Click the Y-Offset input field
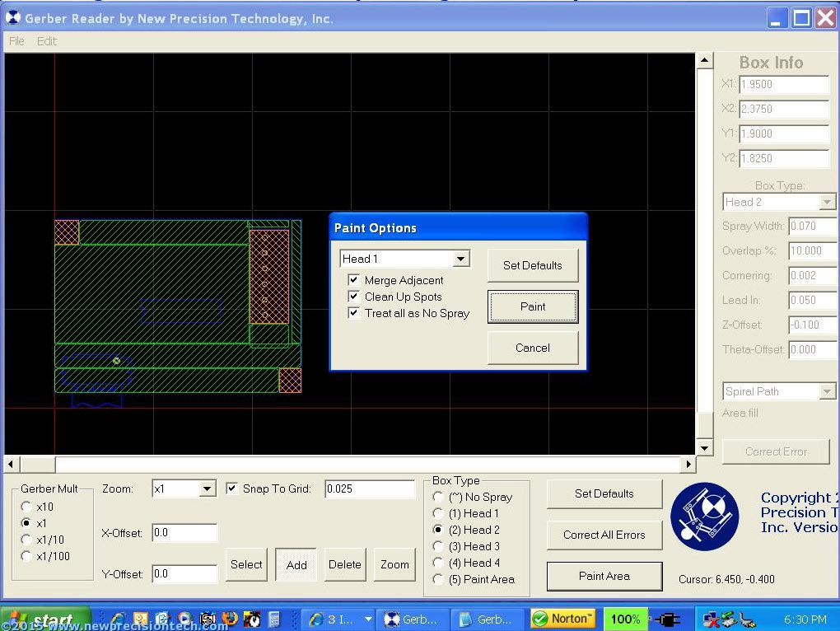Screen dimensions: 840x631 184,573
